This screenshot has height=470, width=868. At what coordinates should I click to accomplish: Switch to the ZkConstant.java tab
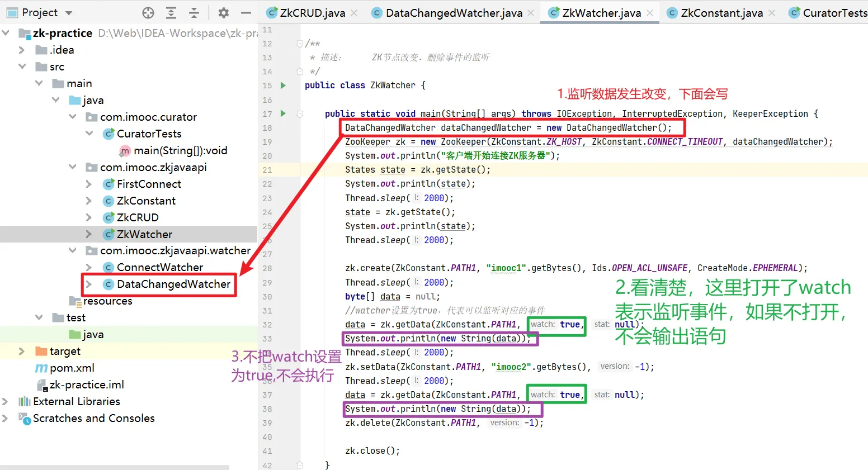(721, 13)
